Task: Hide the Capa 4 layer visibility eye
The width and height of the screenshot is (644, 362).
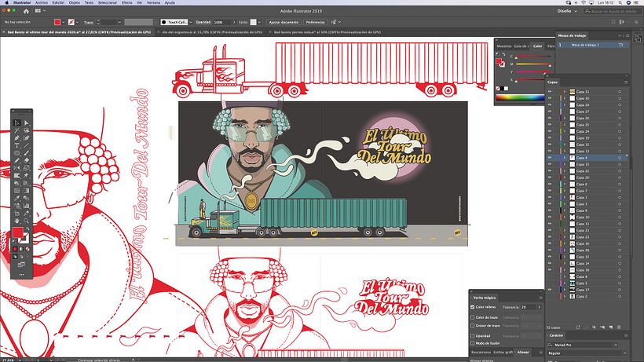Action: coord(550,158)
